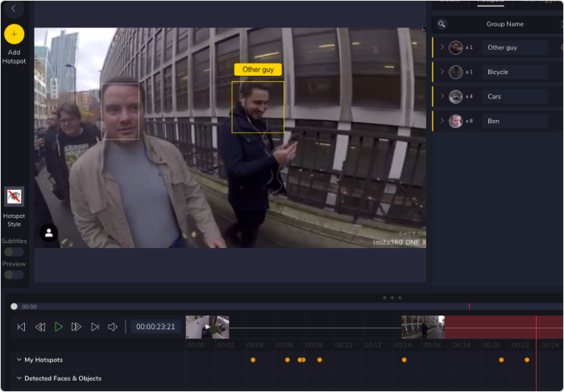
Task: Click the Ben group avatar
Action: tap(455, 121)
